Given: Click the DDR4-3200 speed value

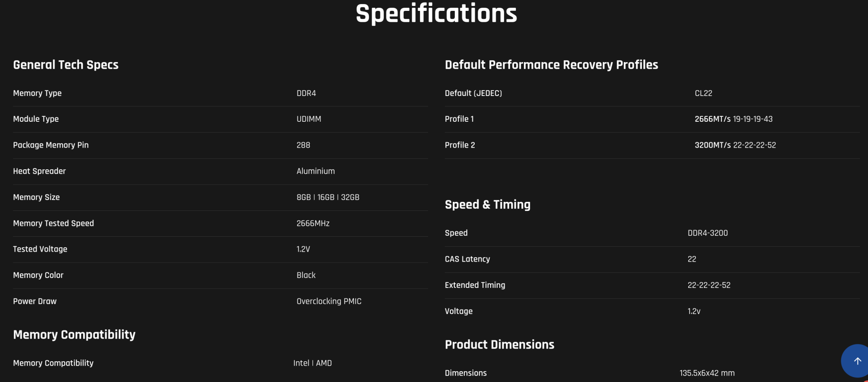Looking at the screenshot, I should tap(708, 233).
